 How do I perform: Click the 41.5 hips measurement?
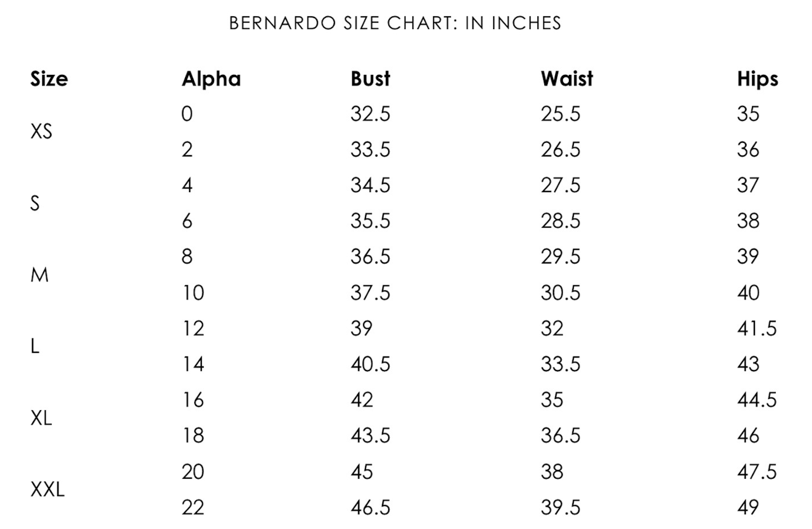pos(757,329)
